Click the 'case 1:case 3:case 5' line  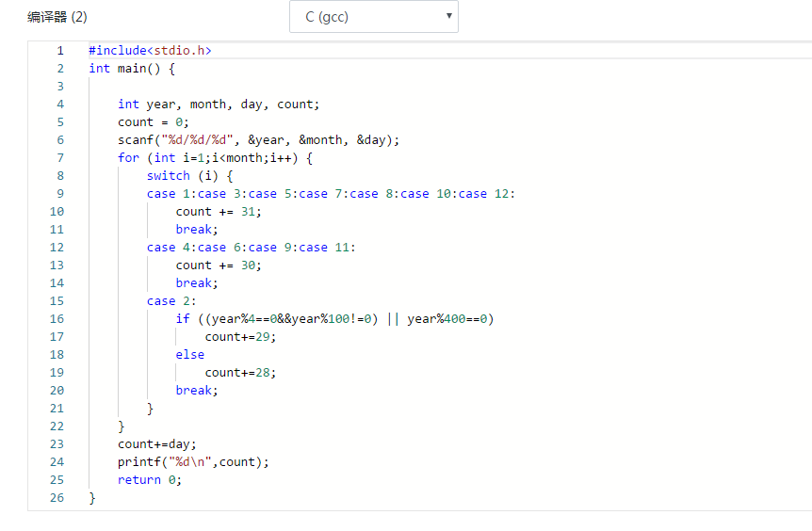click(331, 194)
